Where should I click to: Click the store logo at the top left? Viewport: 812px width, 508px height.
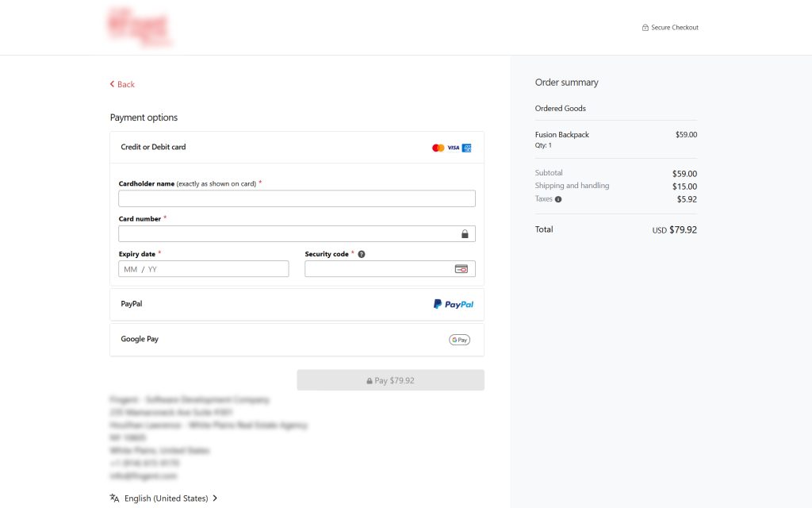[x=137, y=26]
